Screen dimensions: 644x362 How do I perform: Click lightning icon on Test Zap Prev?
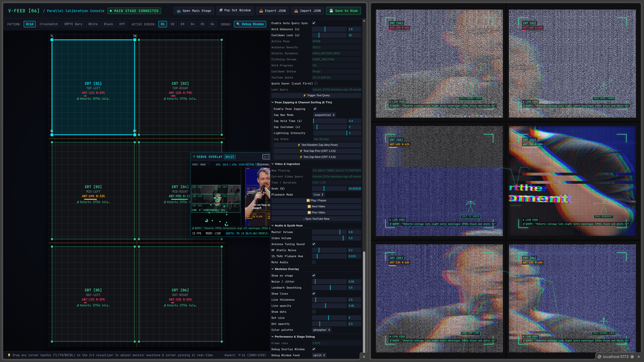301,151
